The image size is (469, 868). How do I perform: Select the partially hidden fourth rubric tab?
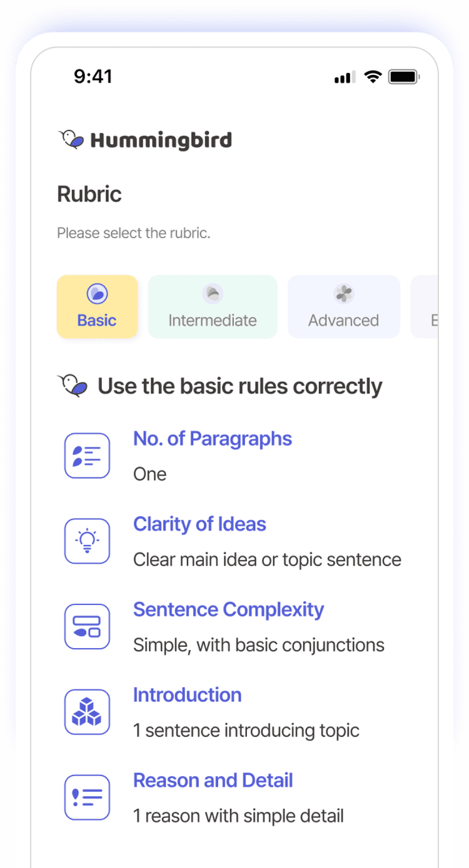[x=425, y=307]
